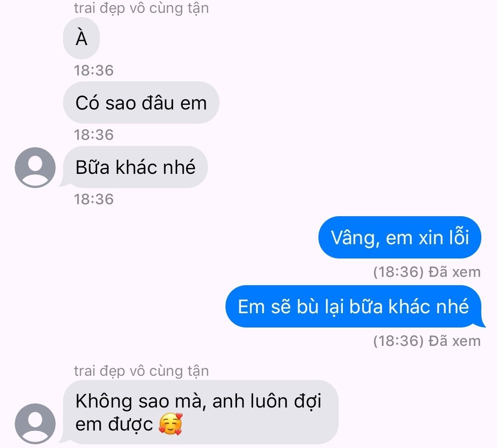Click top sender name 'trai đẹp vô cùng tận'

point(141,8)
